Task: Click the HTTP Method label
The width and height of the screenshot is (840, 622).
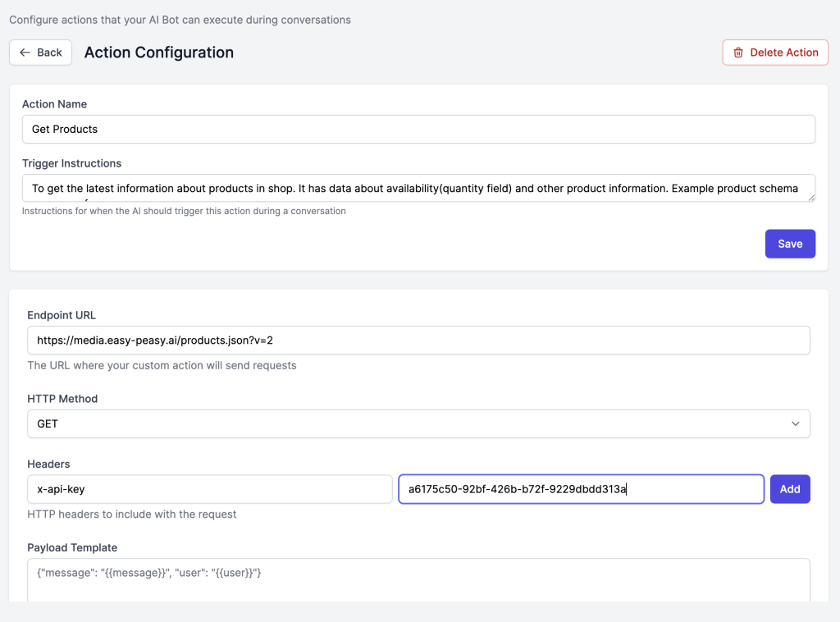Action: (62, 399)
